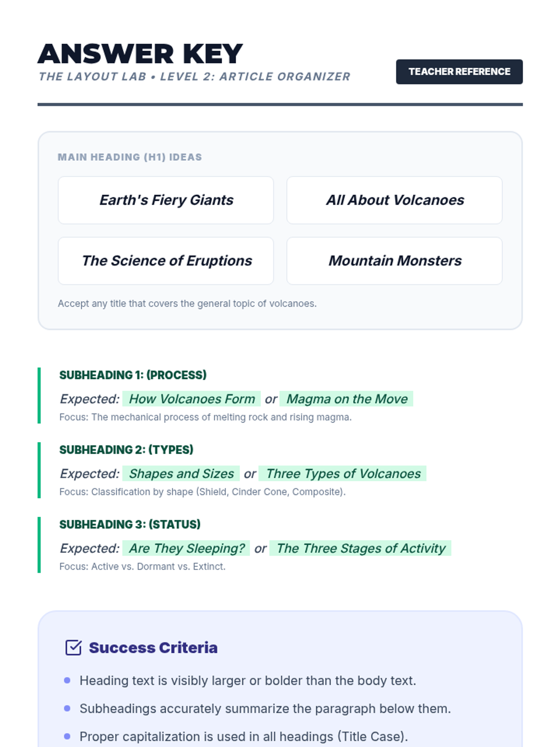The image size is (560, 747).
Task: Click The Three Stages of Activity highlight
Action: coord(361,548)
